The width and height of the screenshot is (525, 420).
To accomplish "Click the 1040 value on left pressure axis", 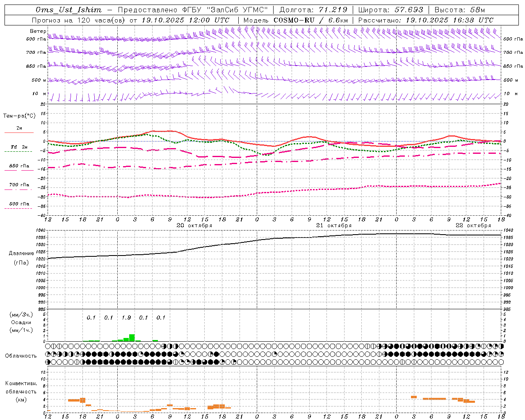I will point(41,230).
